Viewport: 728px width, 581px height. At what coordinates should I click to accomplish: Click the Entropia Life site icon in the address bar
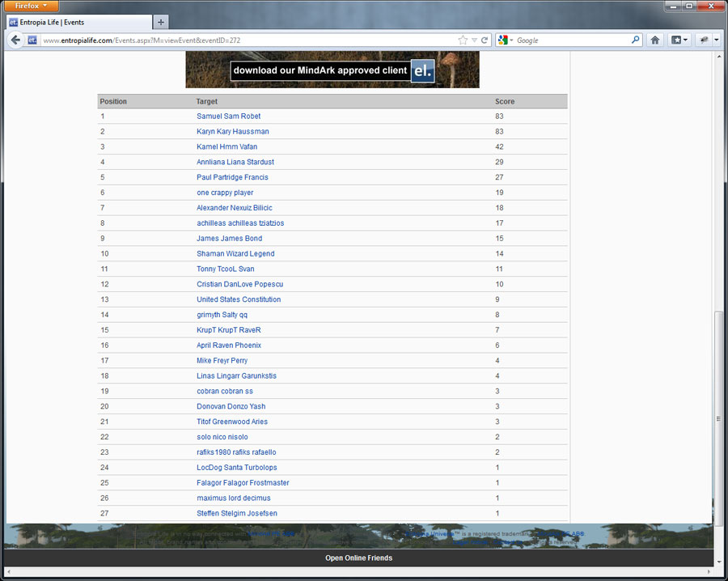click(32, 40)
